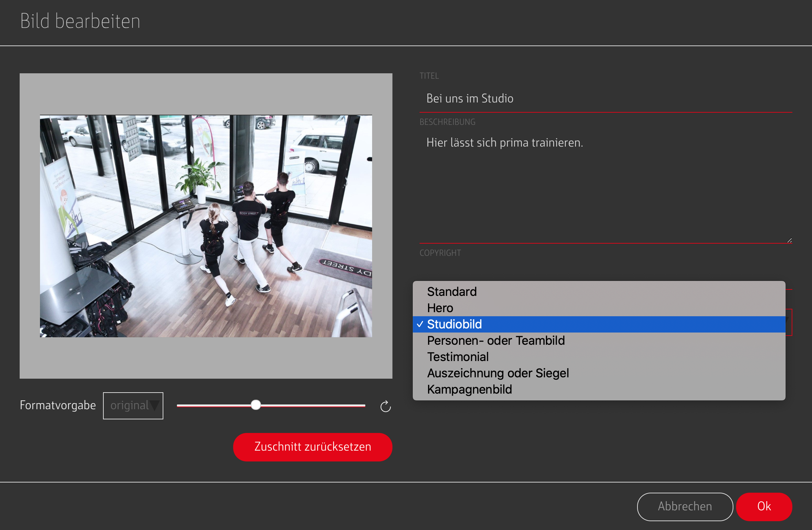Viewport: 812px width, 530px height.
Task: Click the dropdown arrow next to original
Action: 155,405
